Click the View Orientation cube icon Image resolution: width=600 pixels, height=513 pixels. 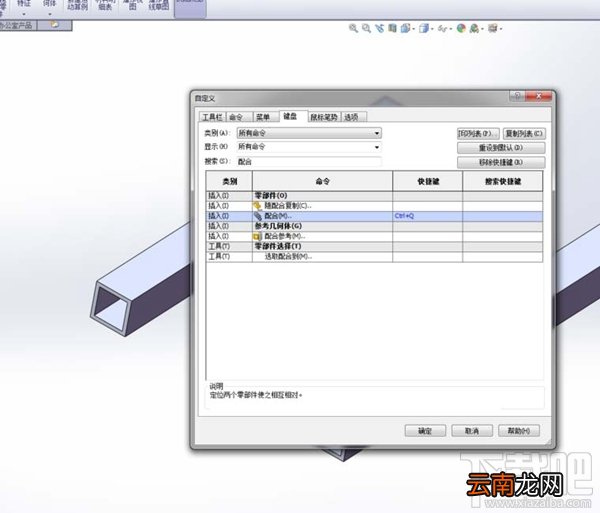(x=405, y=28)
